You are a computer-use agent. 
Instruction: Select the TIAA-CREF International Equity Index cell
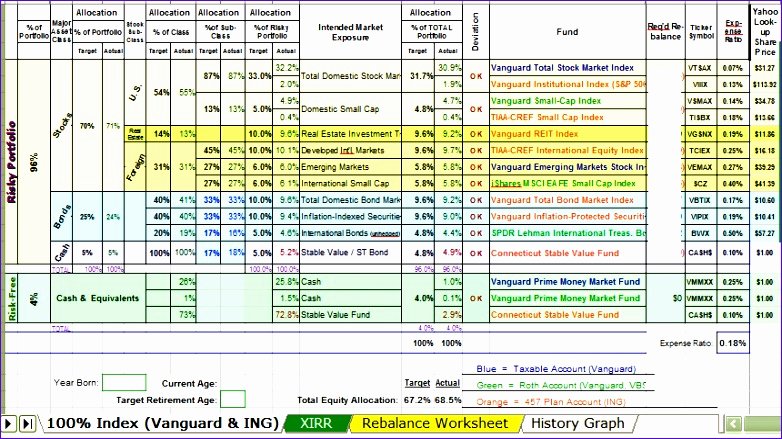(568, 150)
